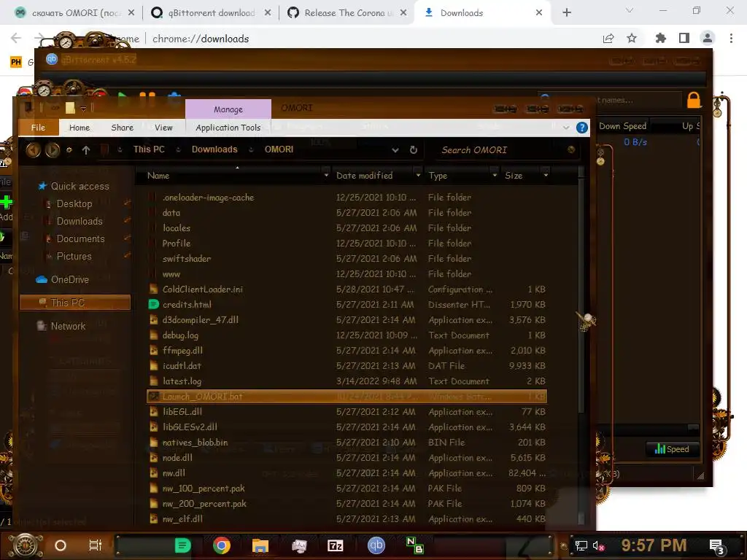This screenshot has height=560, width=747.
Task: Click qBittorrent Speed graph button
Action: coord(672,449)
